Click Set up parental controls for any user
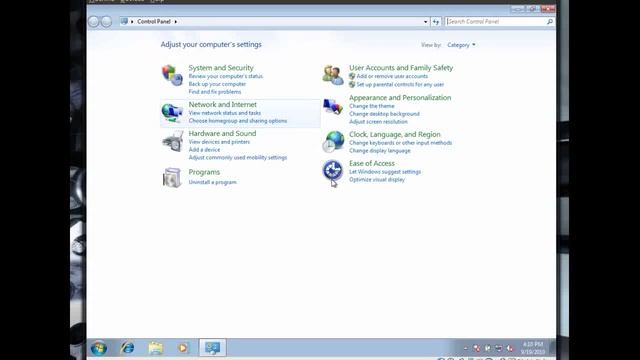Screen dimensions: 640x360 [400, 84]
